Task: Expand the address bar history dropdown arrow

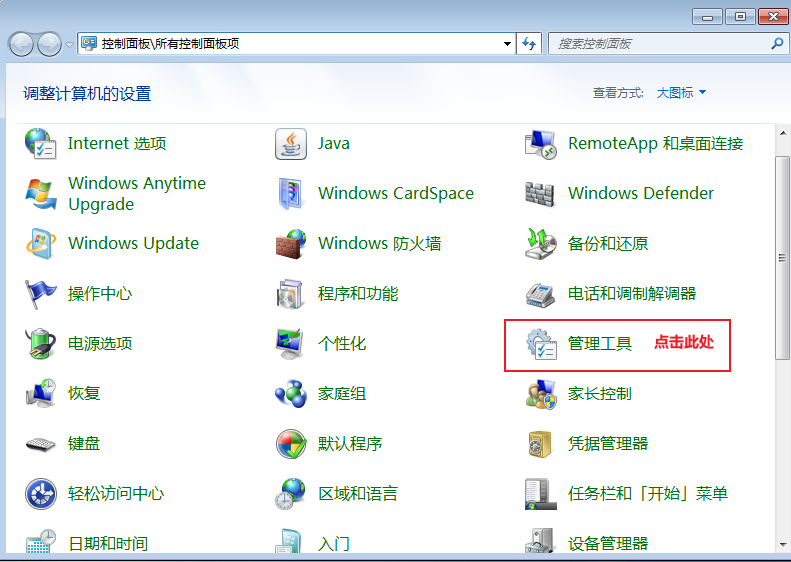Action: [507, 44]
